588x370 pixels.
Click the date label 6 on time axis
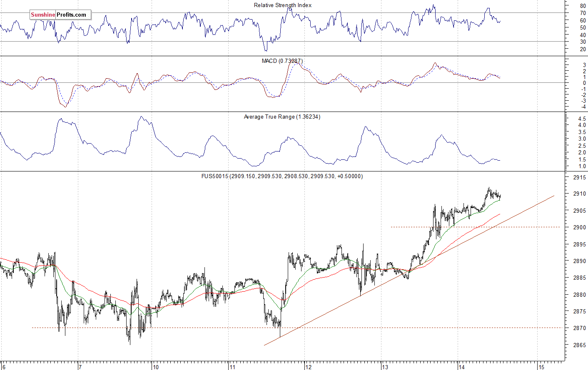(x=3, y=367)
